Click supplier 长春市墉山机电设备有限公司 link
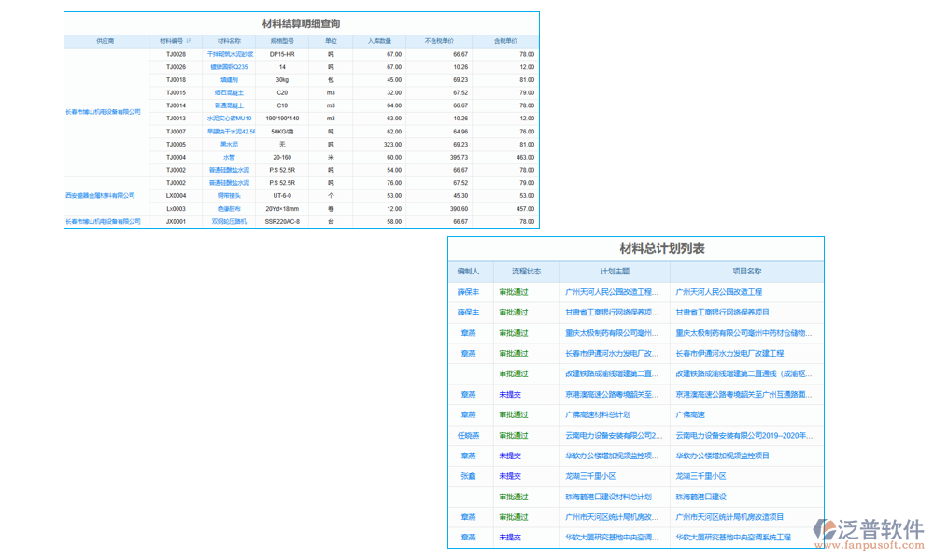The image size is (934, 560). pos(103,109)
